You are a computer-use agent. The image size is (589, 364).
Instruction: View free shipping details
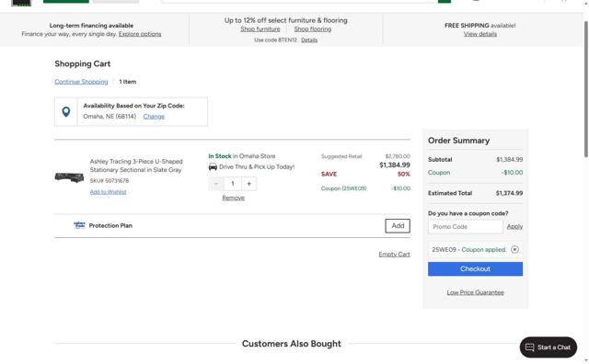(x=480, y=34)
